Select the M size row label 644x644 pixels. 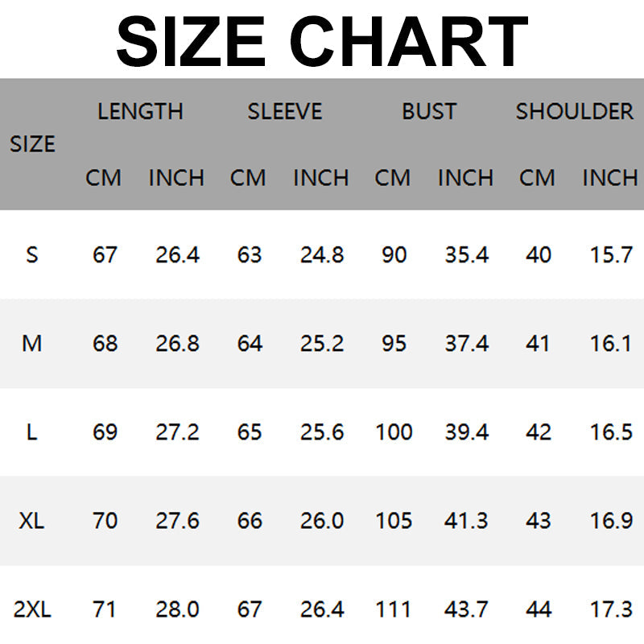(32, 344)
